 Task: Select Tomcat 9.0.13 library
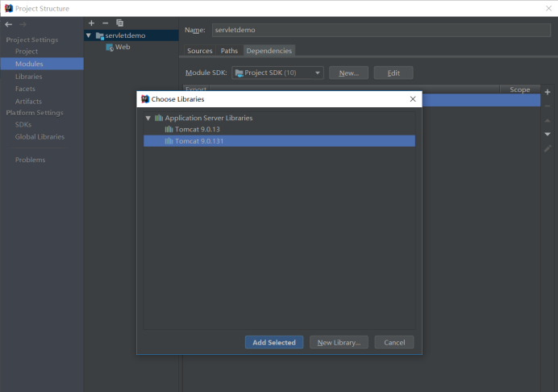pos(279,129)
